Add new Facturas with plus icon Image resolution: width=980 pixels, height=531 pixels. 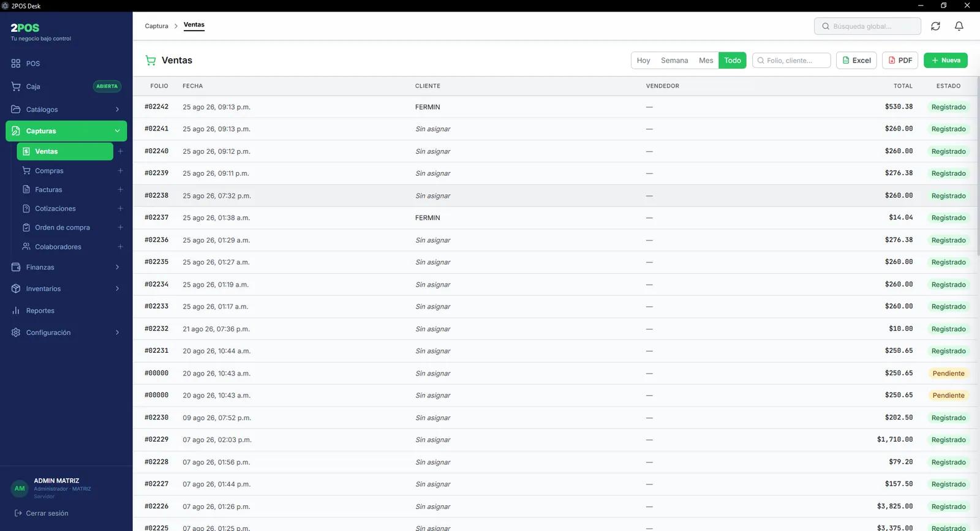(120, 190)
